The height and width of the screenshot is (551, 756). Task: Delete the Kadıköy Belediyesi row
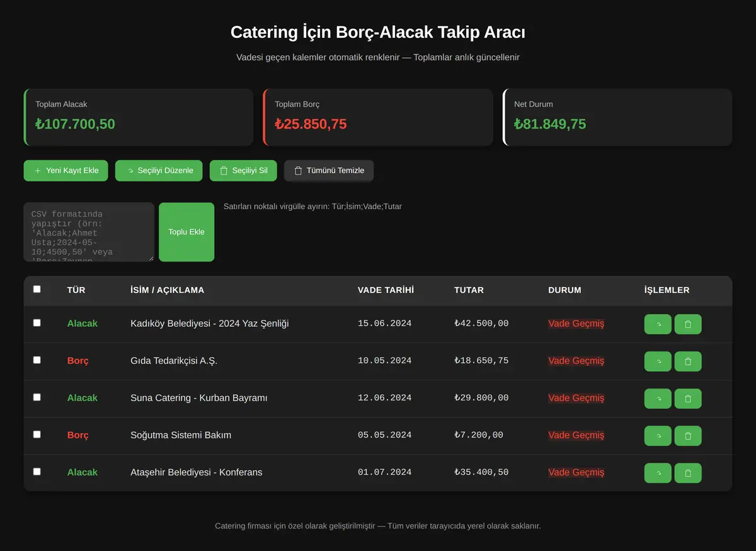pyautogui.click(x=688, y=324)
